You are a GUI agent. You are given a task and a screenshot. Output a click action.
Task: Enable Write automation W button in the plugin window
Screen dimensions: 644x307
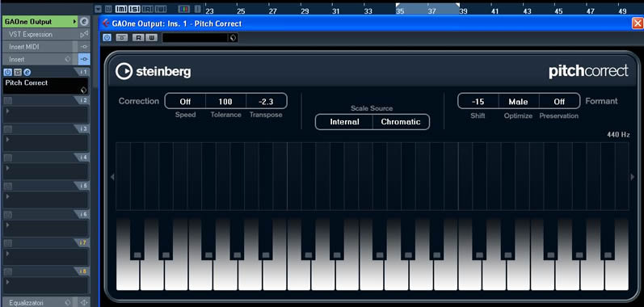point(151,38)
